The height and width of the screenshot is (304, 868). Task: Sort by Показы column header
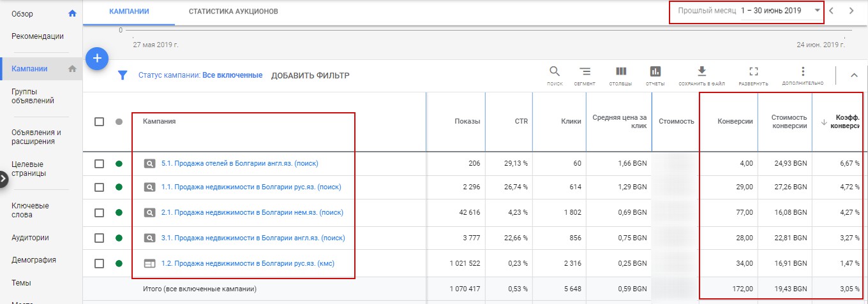[467, 121]
